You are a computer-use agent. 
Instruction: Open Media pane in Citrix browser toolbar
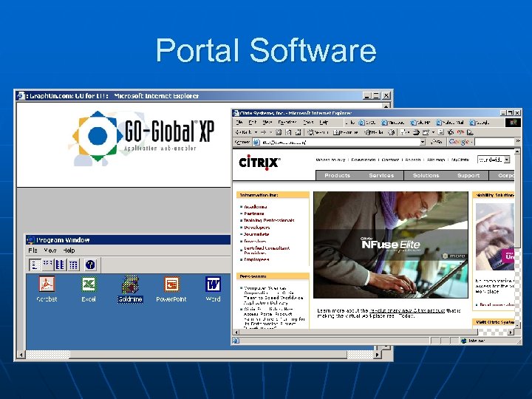coord(374,132)
